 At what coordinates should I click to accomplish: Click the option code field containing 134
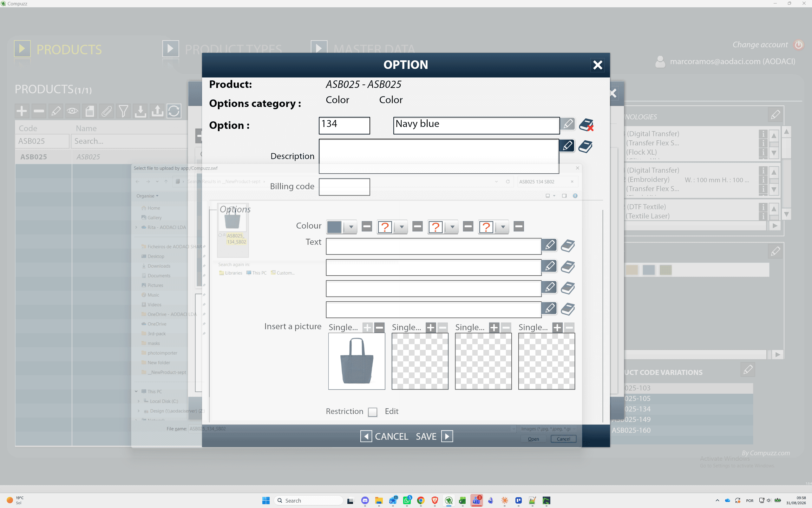tap(344, 125)
